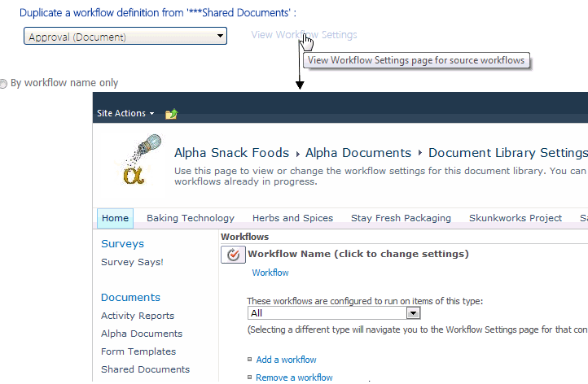Click the View Workflow Settings link

304,34
